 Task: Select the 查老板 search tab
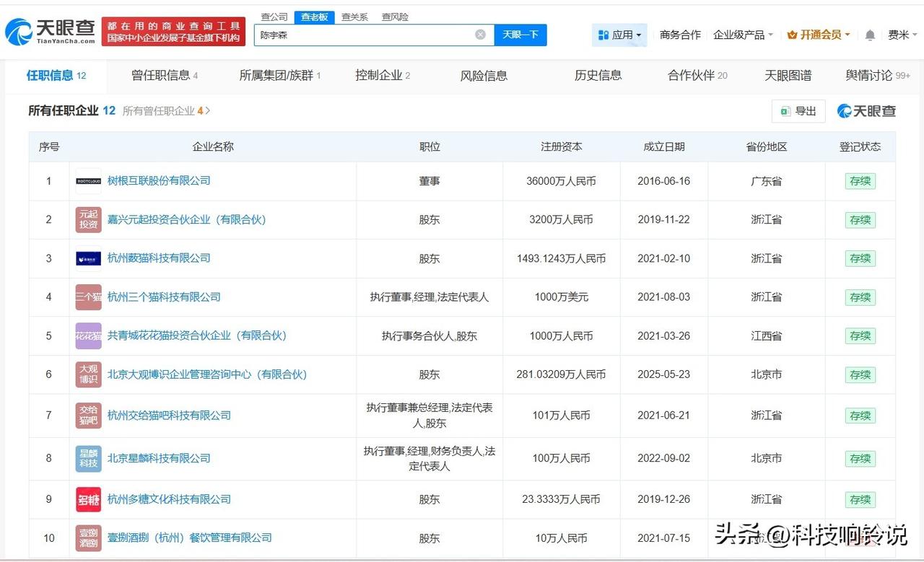click(314, 17)
